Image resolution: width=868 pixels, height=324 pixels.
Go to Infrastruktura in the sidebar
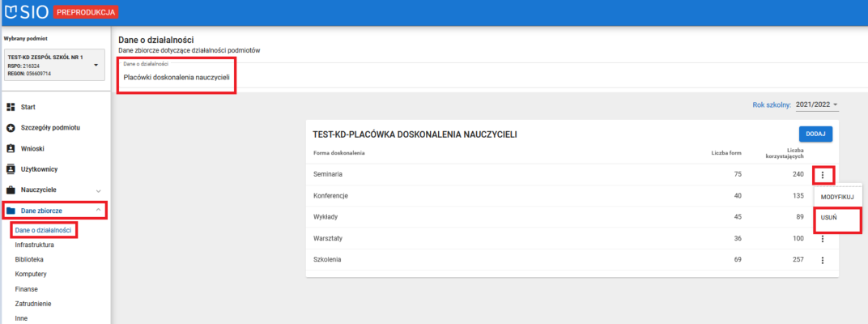pos(35,245)
